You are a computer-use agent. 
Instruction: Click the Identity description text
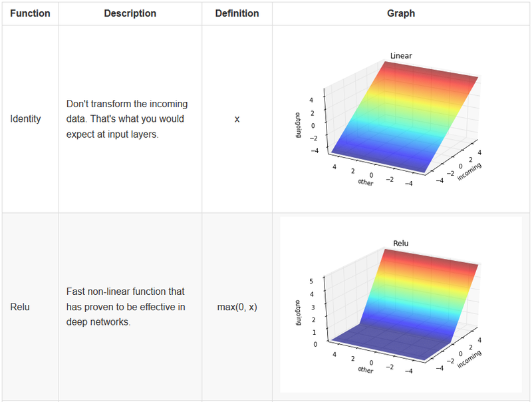[x=127, y=119]
